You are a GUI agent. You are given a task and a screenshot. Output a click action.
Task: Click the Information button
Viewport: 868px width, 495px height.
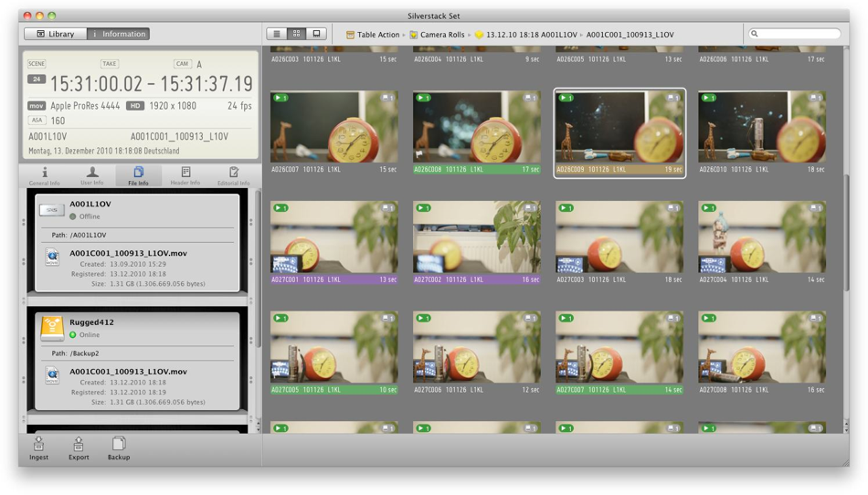[118, 34]
